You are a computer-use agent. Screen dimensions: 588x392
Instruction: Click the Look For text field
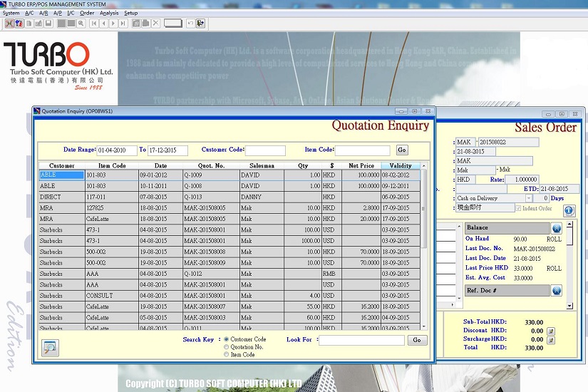(361, 340)
